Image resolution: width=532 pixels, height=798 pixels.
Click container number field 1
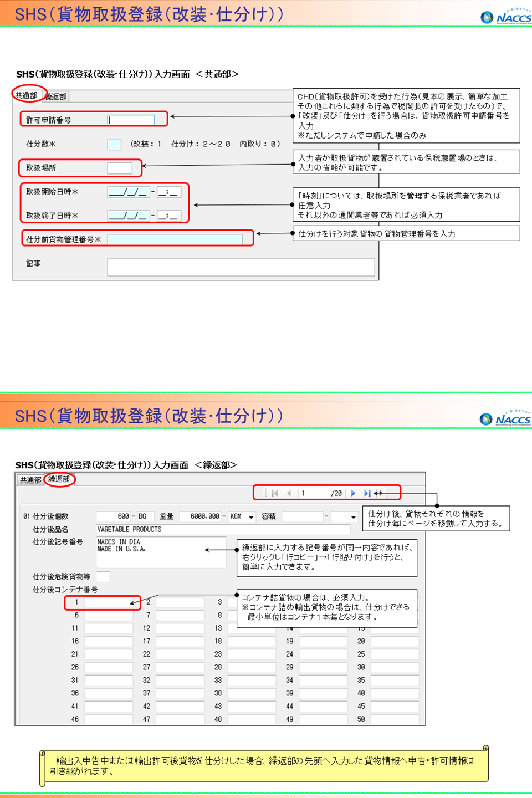pyautogui.click(x=109, y=602)
